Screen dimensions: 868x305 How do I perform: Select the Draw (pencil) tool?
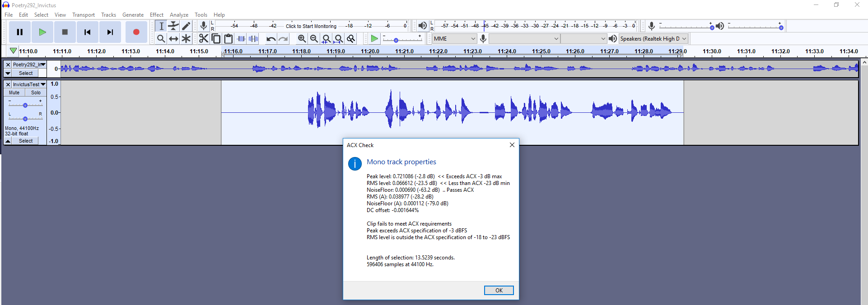point(186,26)
